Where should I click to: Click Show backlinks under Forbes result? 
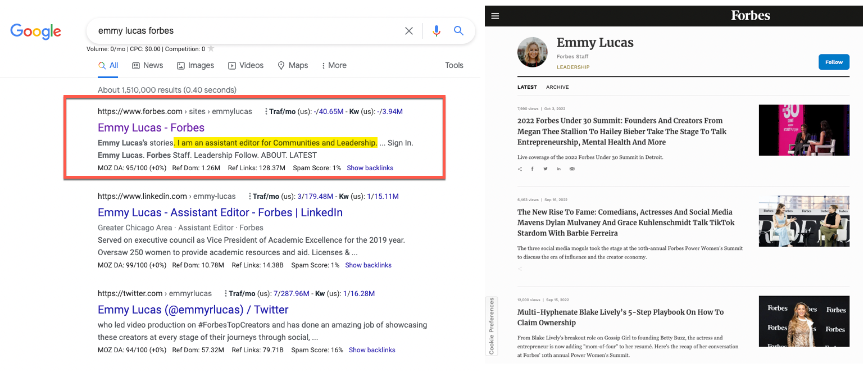pyautogui.click(x=370, y=168)
